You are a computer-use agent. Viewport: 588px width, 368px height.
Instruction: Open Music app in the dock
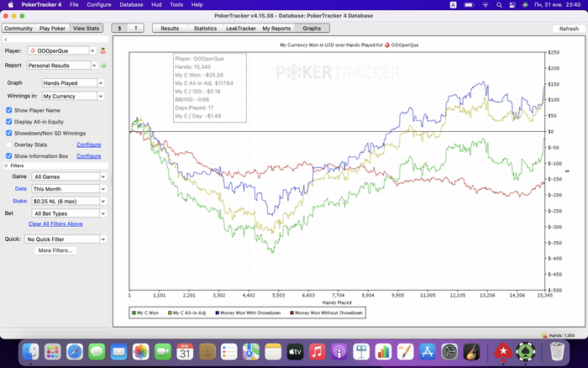click(x=318, y=352)
